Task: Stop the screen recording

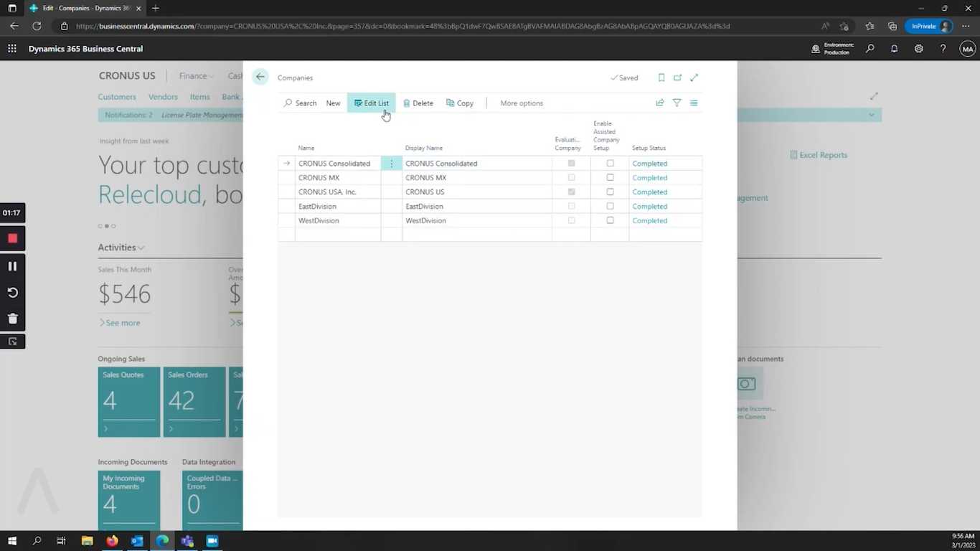Action: pyautogui.click(x=12, y=238)
